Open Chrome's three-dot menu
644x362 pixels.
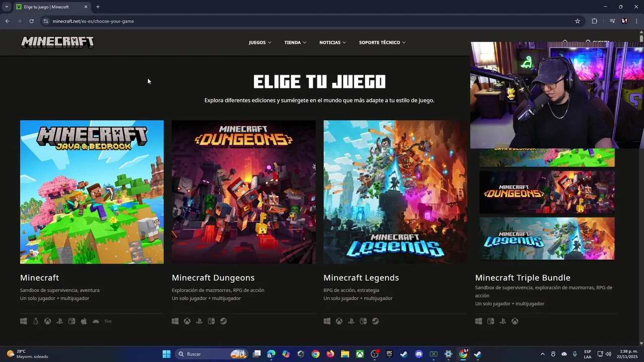coord(636,21)
